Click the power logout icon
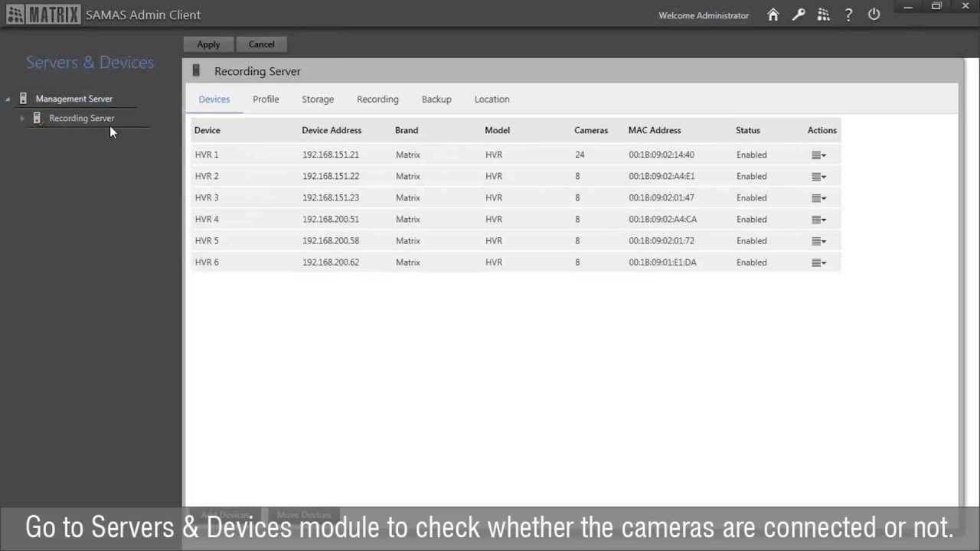Viewport: 980px width, 551px height. tap(874, 15)
